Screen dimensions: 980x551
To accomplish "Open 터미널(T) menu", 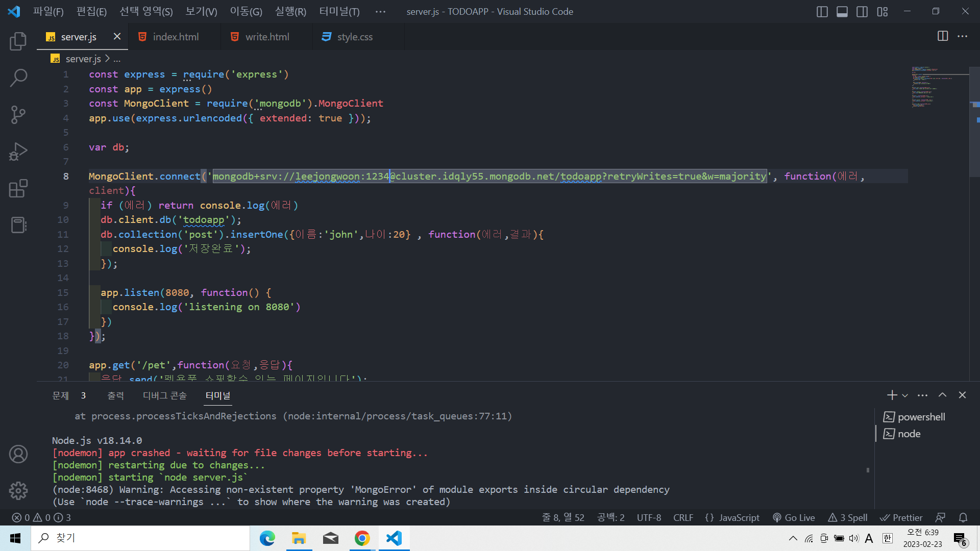I will click(339, 11).
